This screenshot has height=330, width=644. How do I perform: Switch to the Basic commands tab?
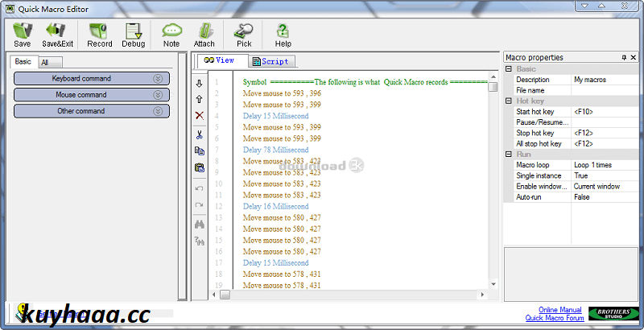[x=23, y=61]
